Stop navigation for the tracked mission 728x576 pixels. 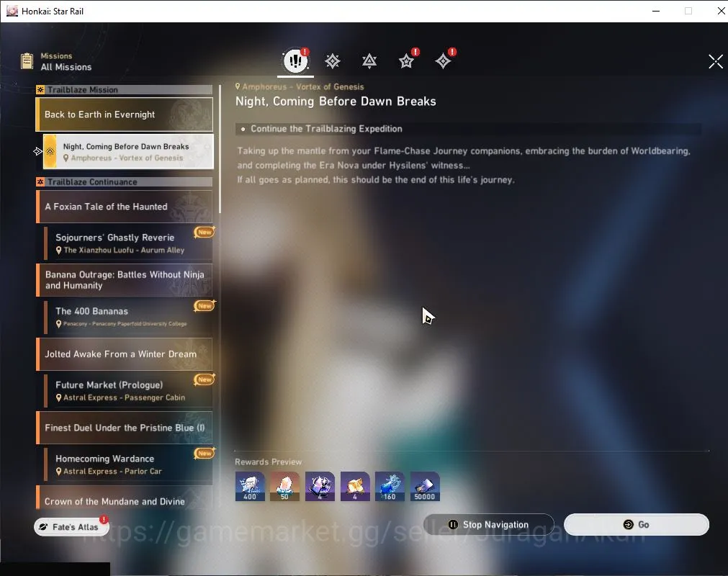(488, 524)
